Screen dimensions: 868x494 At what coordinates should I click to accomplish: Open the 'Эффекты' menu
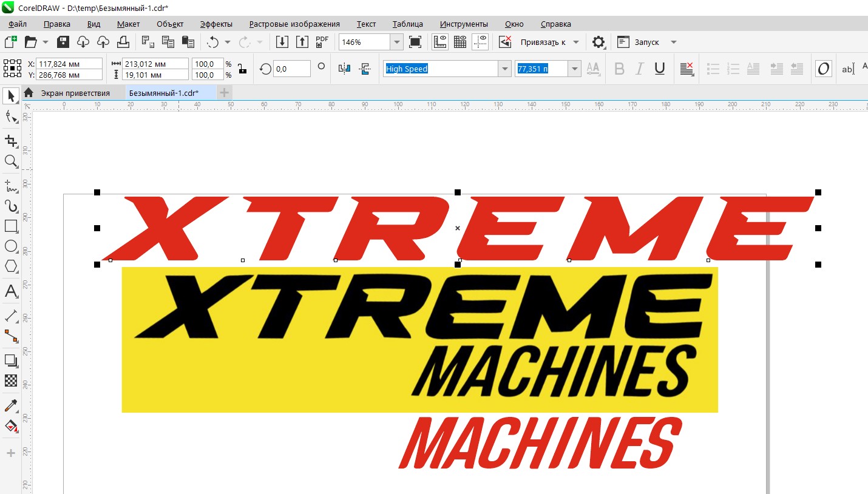pos(216,24)
